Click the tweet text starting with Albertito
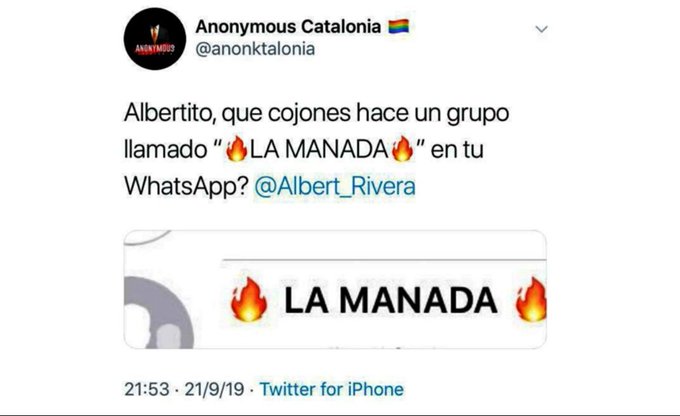 tap(317, 149)
